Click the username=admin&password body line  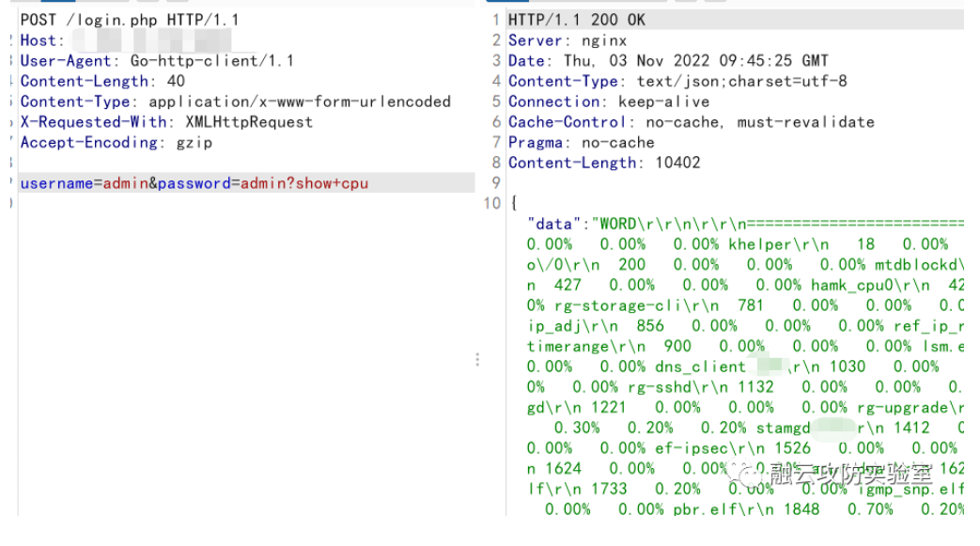point(194,183)
